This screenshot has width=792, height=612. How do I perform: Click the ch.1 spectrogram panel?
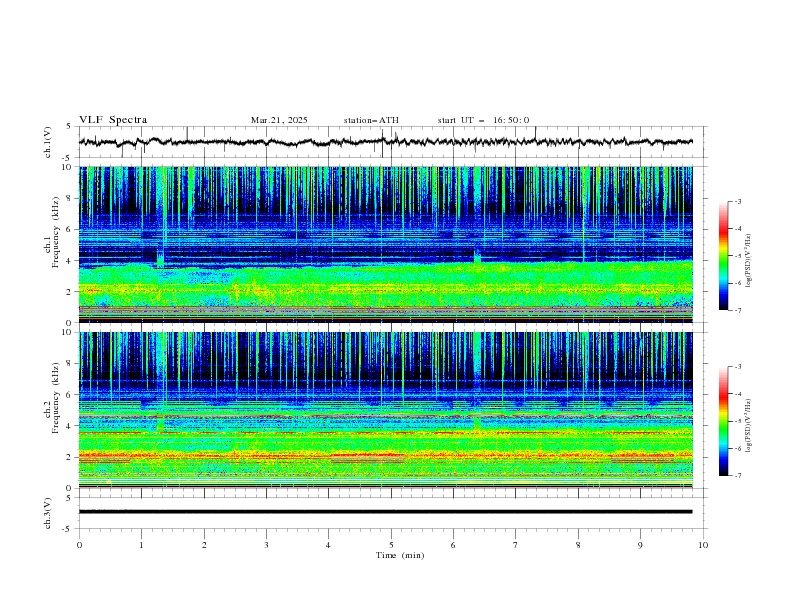coord(386,244)
